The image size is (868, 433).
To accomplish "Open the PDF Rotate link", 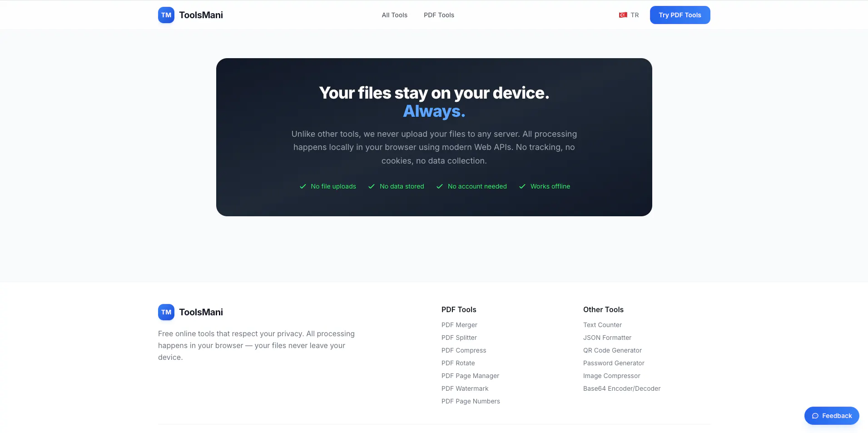I will [458, 363].
